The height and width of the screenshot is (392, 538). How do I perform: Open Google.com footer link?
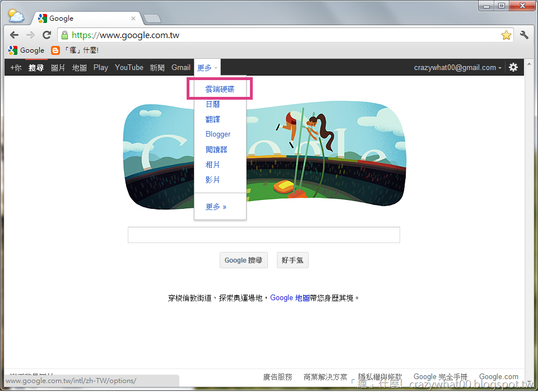(x=499, y=377)
